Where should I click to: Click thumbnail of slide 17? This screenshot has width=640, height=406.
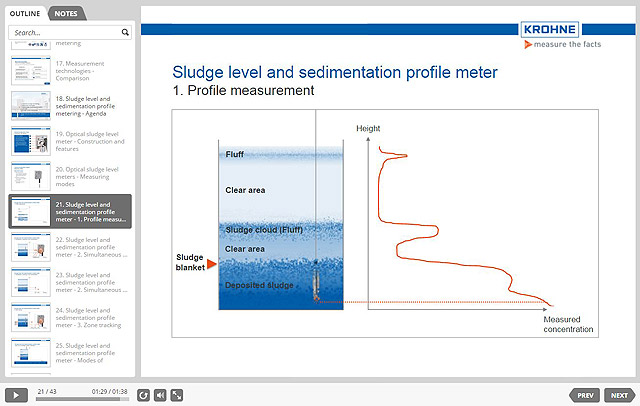[31, 71]
